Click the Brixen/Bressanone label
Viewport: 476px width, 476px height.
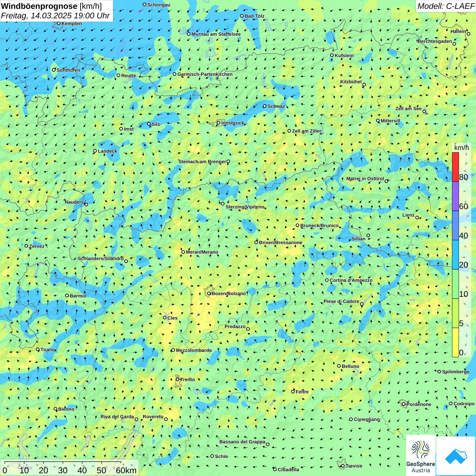(280, 242)
